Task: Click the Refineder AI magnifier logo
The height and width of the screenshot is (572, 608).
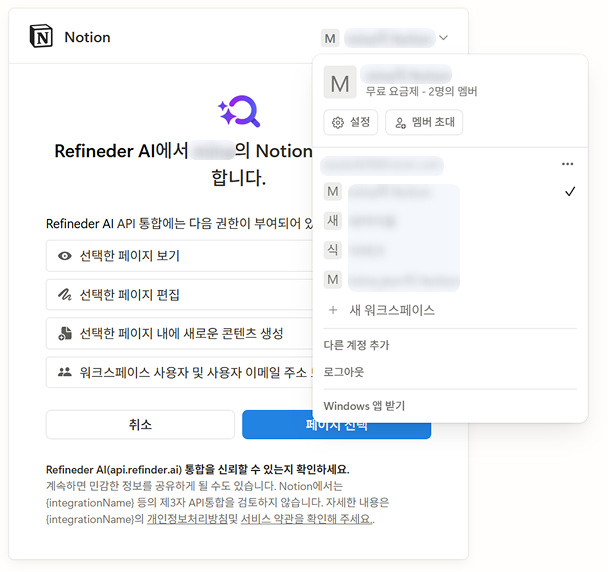Action: point(239,111)
